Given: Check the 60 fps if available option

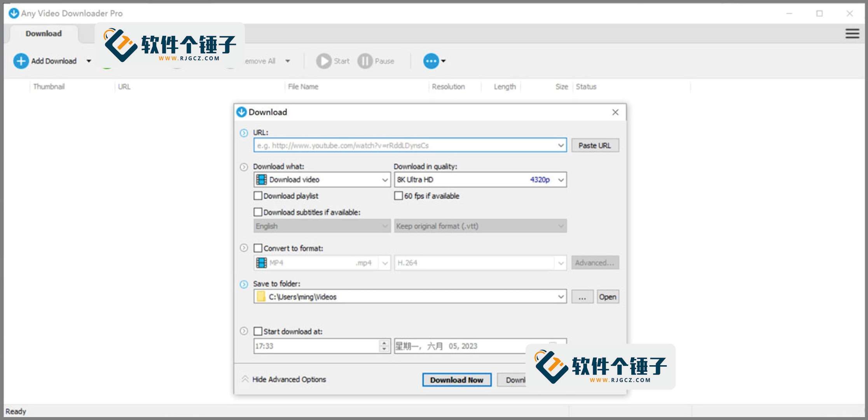Looking at the screenshot, I should [x=398, y=196].
